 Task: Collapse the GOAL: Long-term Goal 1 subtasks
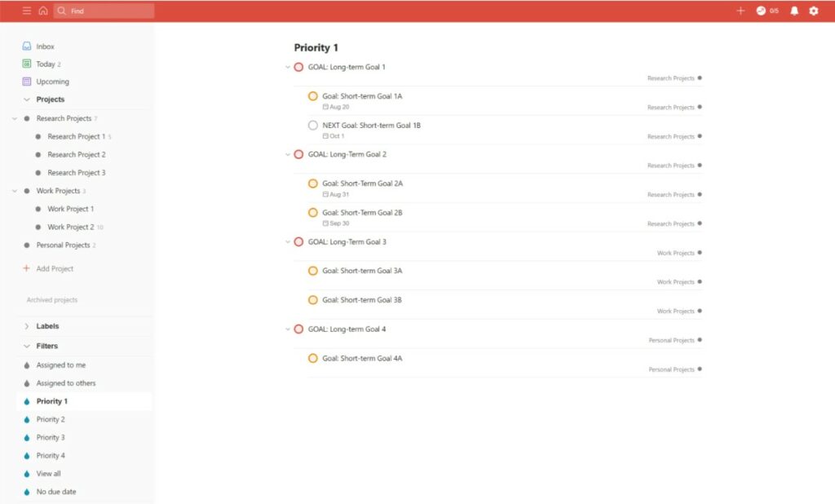click(x=287, y=67)
